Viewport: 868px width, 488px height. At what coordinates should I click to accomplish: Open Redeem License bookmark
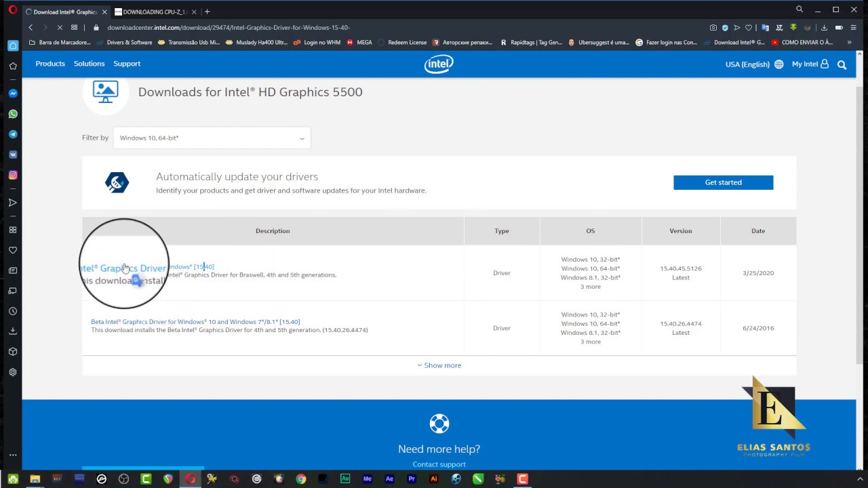(x=402, y=42)
